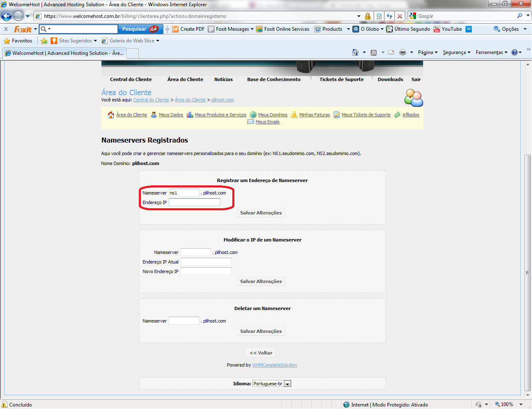Click the Novo Endereço IP input field

coord(206,271)
